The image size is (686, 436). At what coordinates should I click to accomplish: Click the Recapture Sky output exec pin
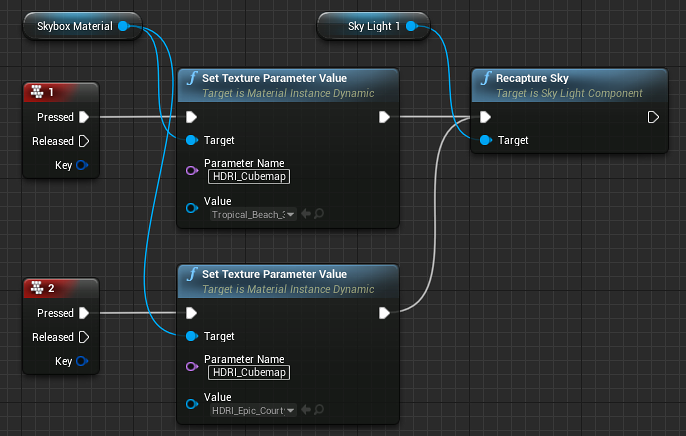click(x=653, y=117)
